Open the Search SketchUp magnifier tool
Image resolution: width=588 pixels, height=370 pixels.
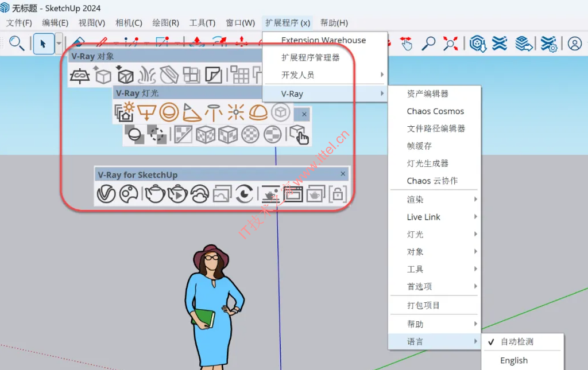tap(17, 44)
